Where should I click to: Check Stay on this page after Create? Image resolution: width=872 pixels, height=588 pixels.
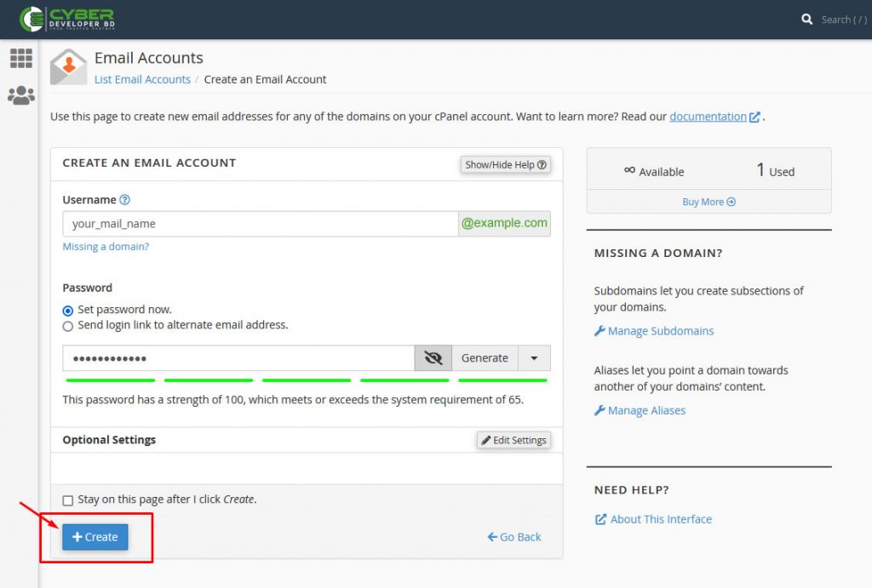tap(67, 500)
